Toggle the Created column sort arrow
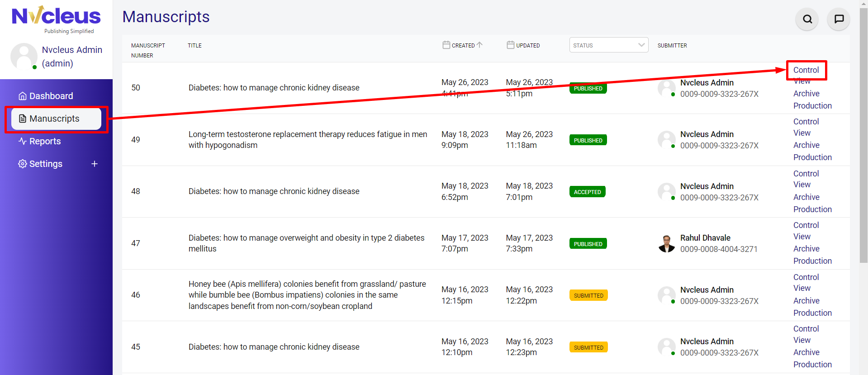Image resolution: width=868 pixels, height=375 pixels. (480, 45)
